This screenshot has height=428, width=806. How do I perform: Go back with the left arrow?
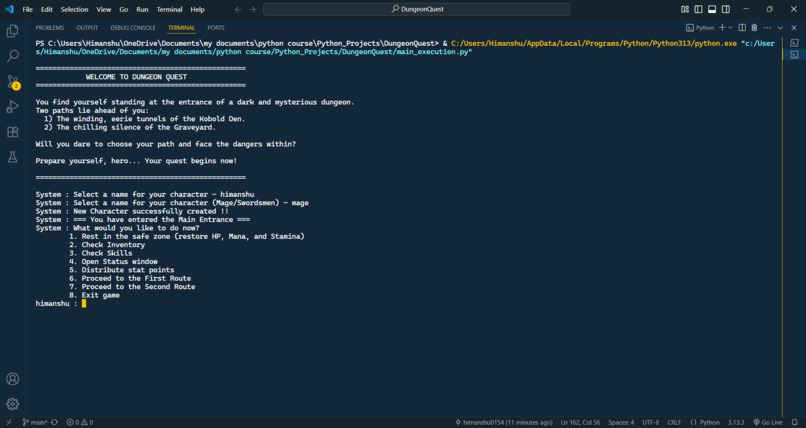238,9
